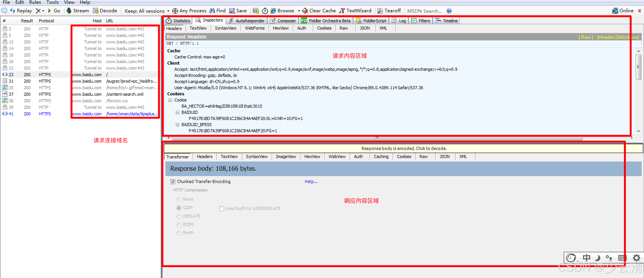This screenshot has width=644, height=278.
Task: Click the Help... link
Action: tap(311, 181)
